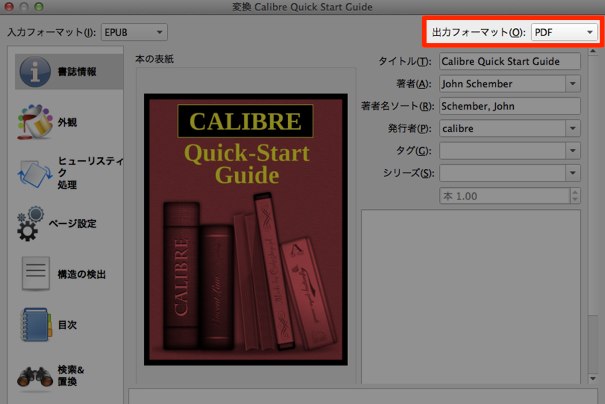
Task: Click the 出力フォーマット(O): label
Action: pyautogui.click(x=478, y=32)
